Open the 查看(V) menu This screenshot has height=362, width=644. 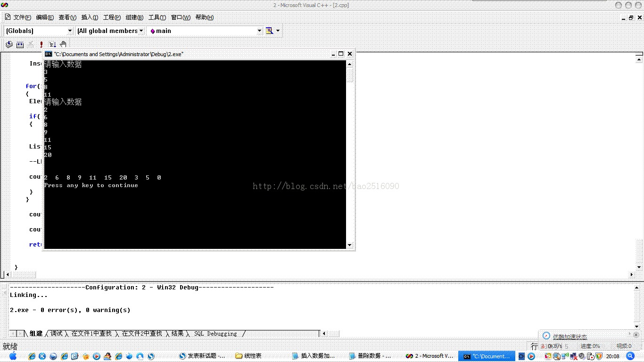coord(67,17)
